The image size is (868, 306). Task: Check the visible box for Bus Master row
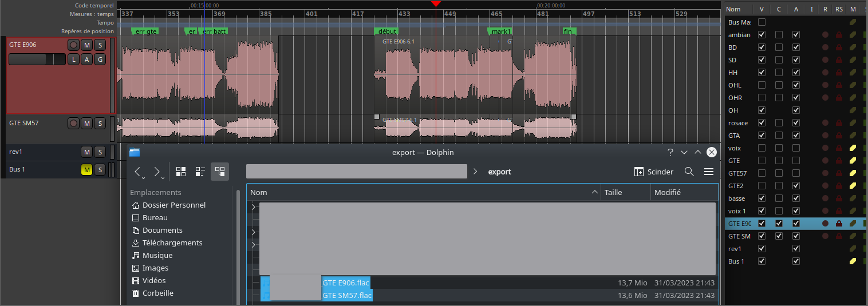pos(762,22)
